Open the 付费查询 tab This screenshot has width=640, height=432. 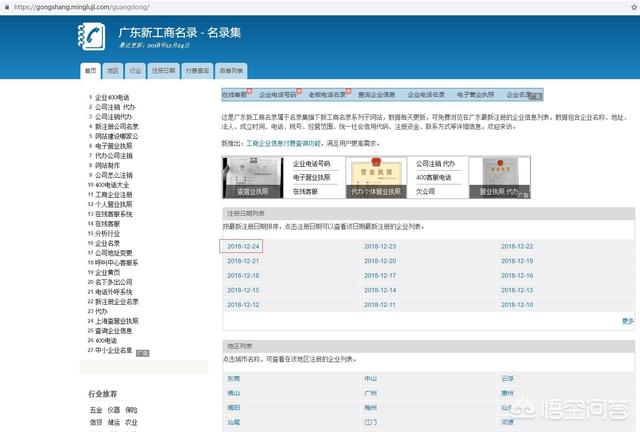coord(197,71)
